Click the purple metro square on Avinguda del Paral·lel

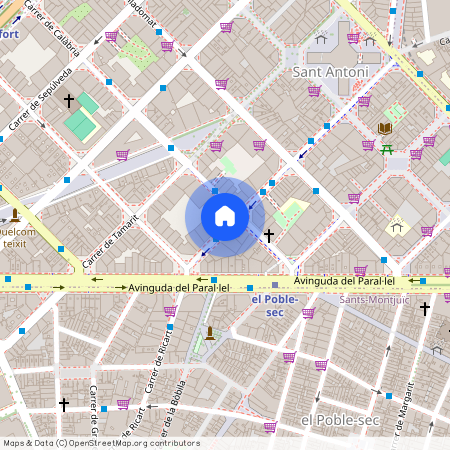[x=275, y=285]
